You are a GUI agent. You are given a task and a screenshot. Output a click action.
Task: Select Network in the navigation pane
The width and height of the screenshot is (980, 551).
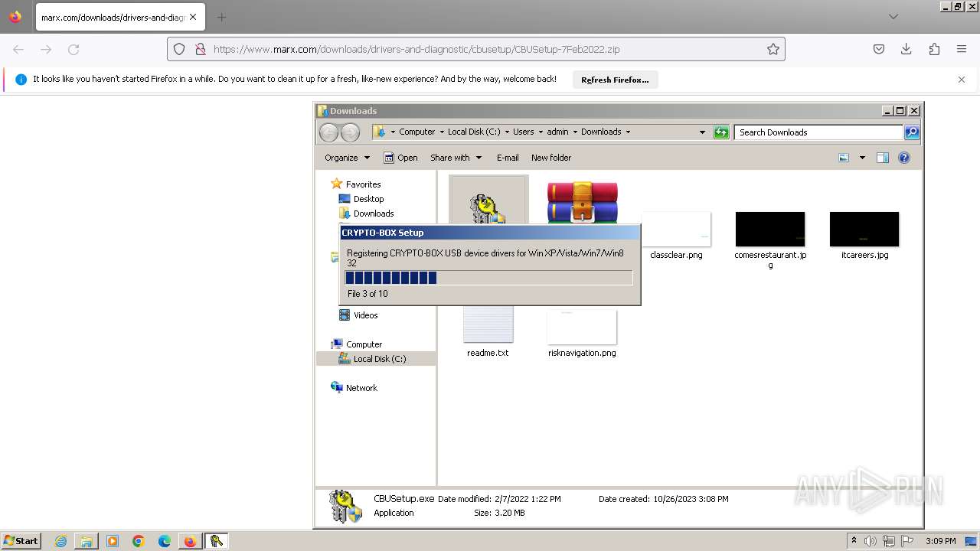tap(361, 388)
